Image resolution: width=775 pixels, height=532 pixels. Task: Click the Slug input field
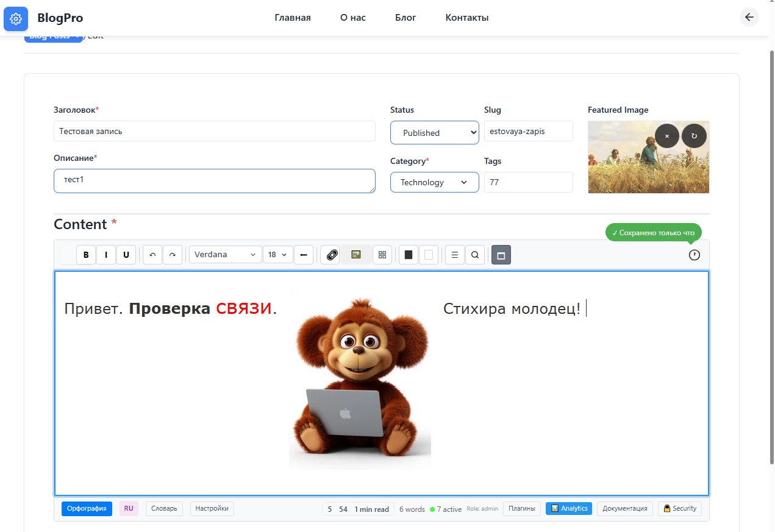[528, 131]
